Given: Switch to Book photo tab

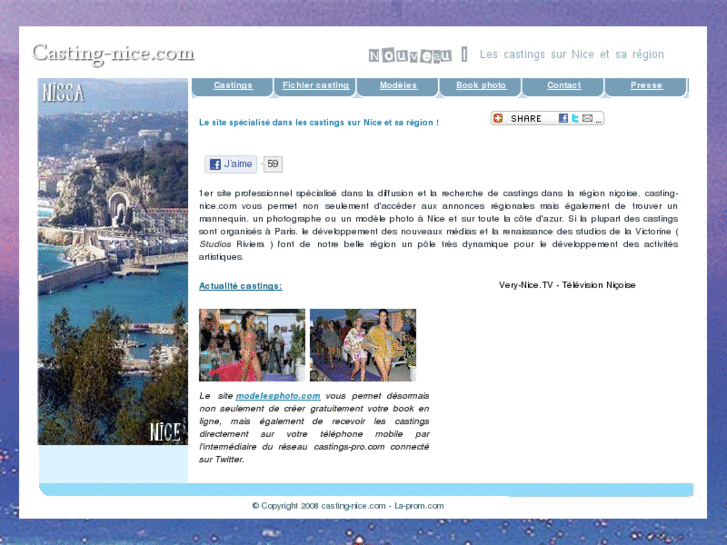Looking at the screenshot, I should click(481, 86).
